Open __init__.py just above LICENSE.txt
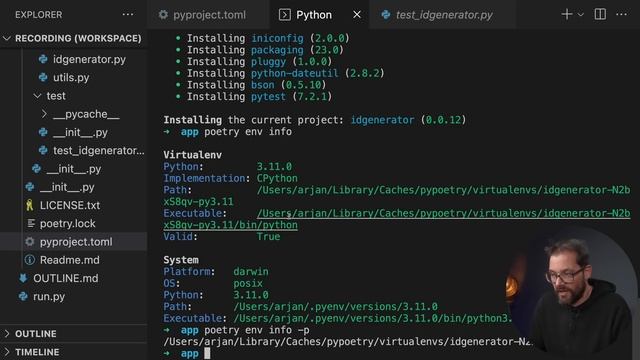The height and width of the screenshot is (360, 640). [67, 187]
